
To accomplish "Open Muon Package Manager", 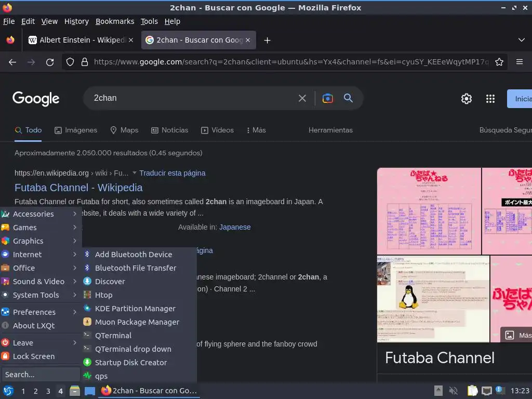I will 140,322.
